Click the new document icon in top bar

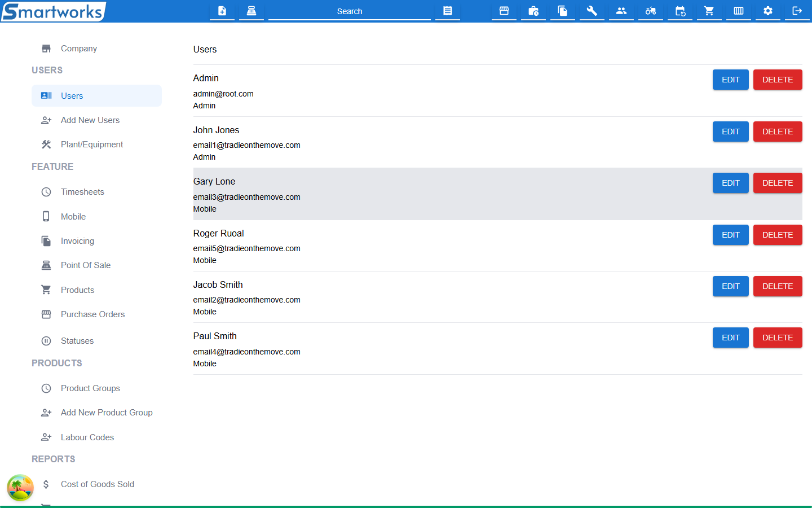222,11
